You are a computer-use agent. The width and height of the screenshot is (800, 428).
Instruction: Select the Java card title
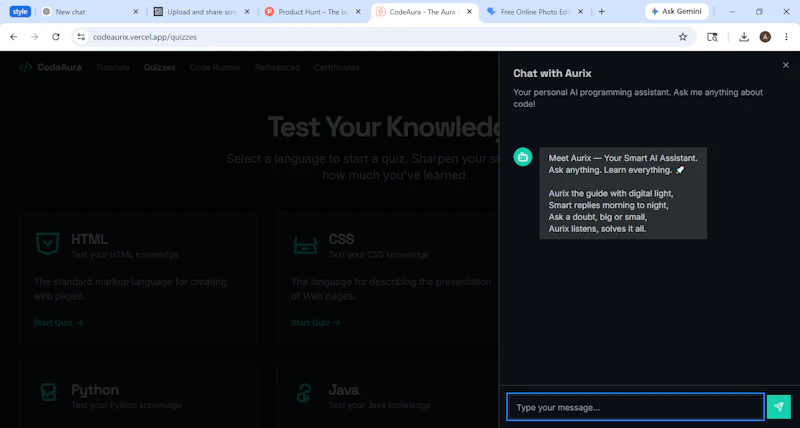coord(343,390)
